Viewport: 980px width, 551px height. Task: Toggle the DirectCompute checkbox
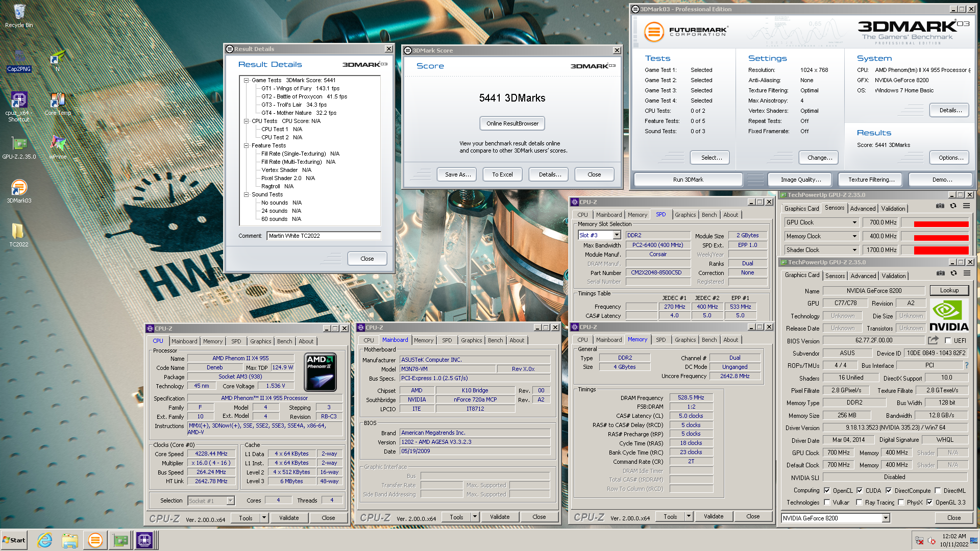(889, 490)
